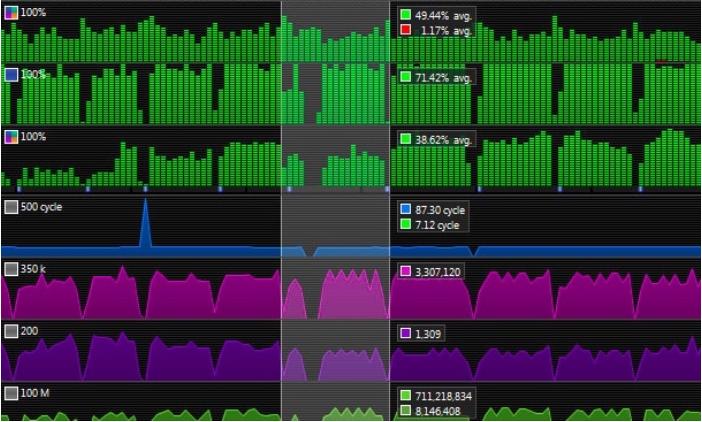Click the 87.30 cycle legend value
The width and height of the screenshot is (702, 422).
(440, 210)
